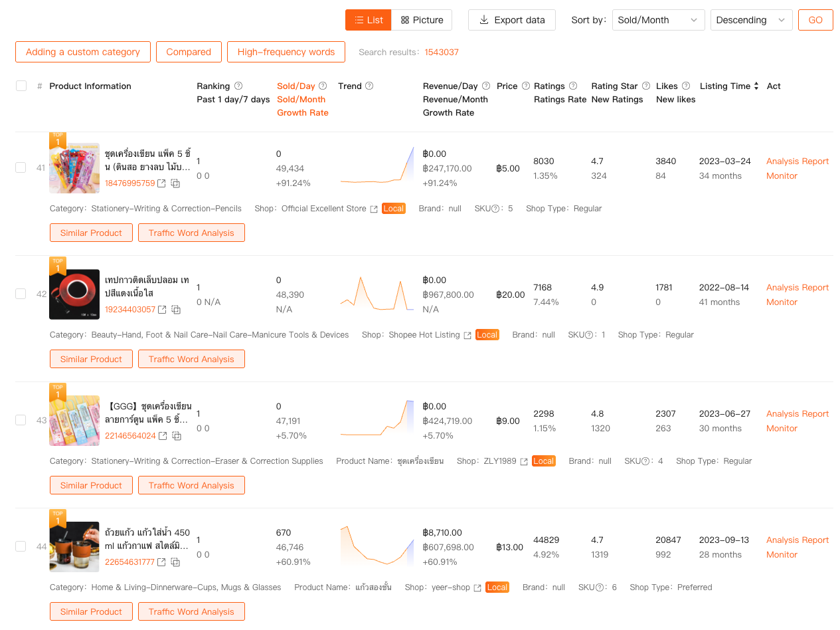This screenshot has height=630, width=840.
Task: Switch to the List view tab
Action: click(x=368, y=20)
